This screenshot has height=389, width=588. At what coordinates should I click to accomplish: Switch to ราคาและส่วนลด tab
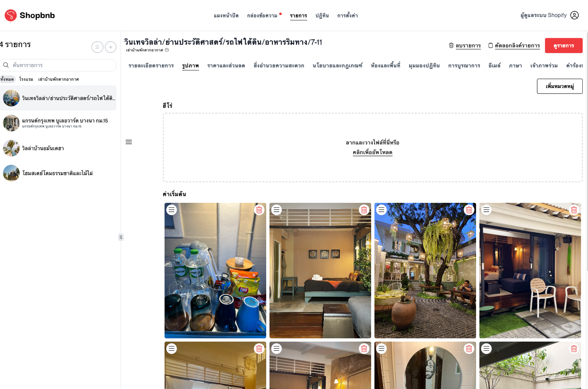[x=226, y=66]
